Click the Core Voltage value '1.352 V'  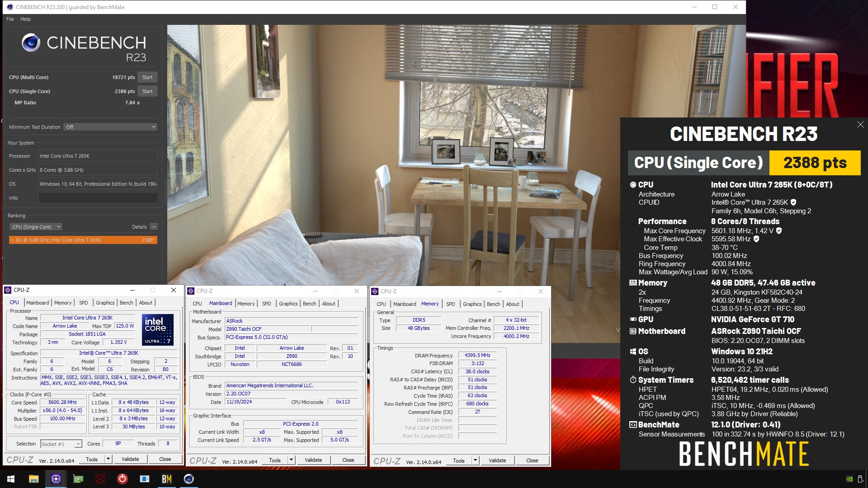118,342
